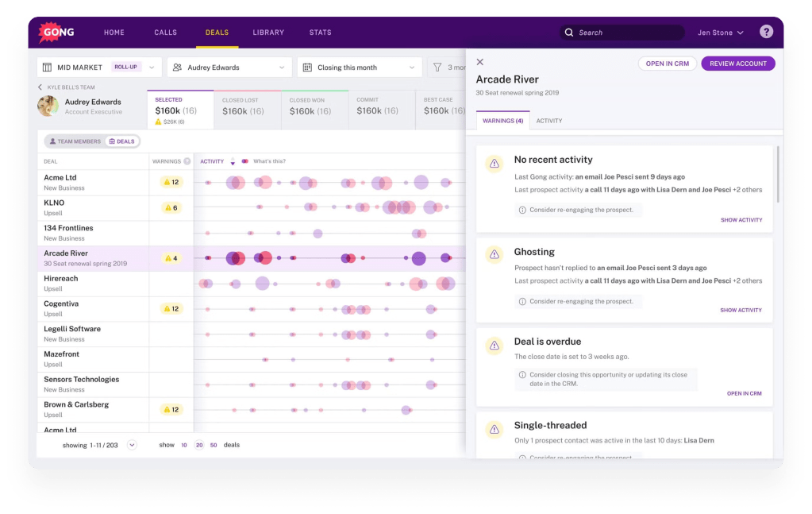Viewport: 812px width, 514px height.
Task: Click the Warnings column help icon
Action: pos(187,161)
